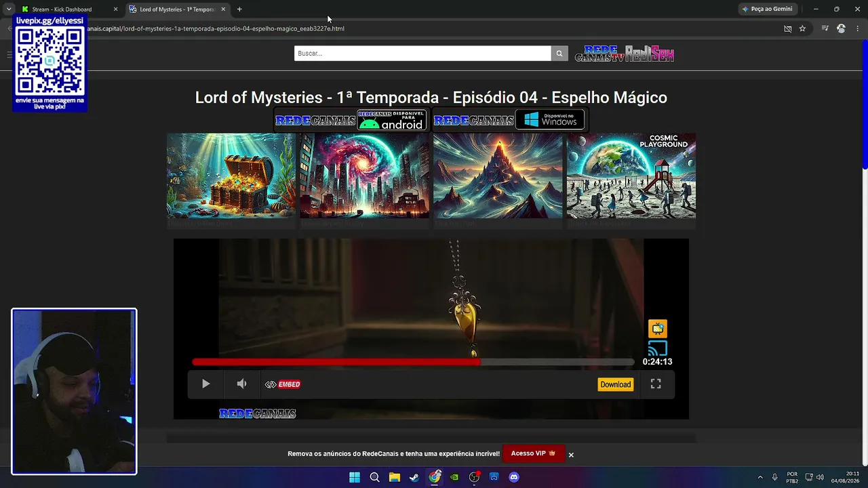Open Windows taskbar Search
868x488 pixels.
[374, 477]
